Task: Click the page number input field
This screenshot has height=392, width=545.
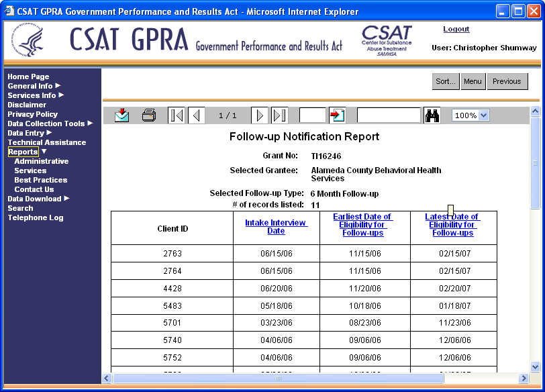Action: 312,115
